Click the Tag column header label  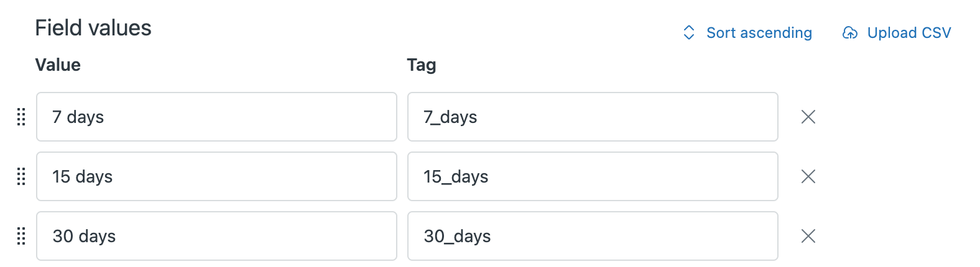[x=422, y=65]
